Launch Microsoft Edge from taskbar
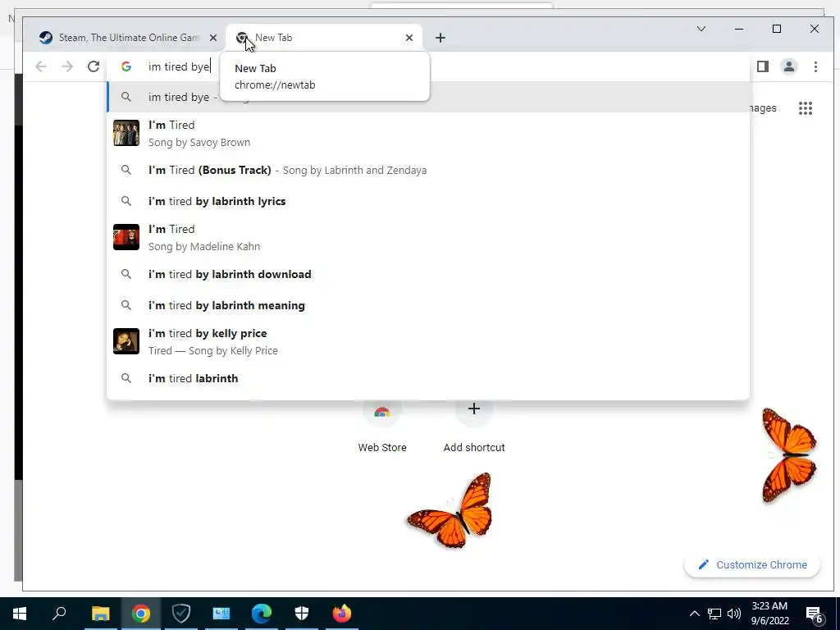This screenshot has height=630, width=840. pyautogui.click(x=262, y=614)
